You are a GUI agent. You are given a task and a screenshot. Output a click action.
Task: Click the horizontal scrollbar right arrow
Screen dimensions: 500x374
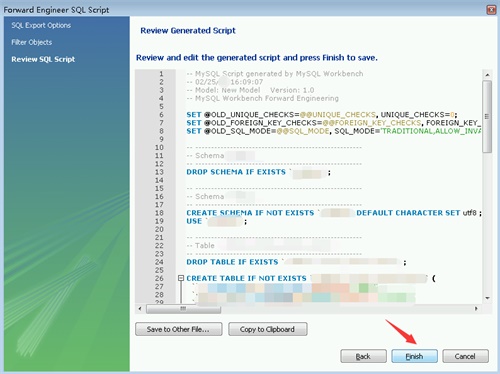coord(476,309)
